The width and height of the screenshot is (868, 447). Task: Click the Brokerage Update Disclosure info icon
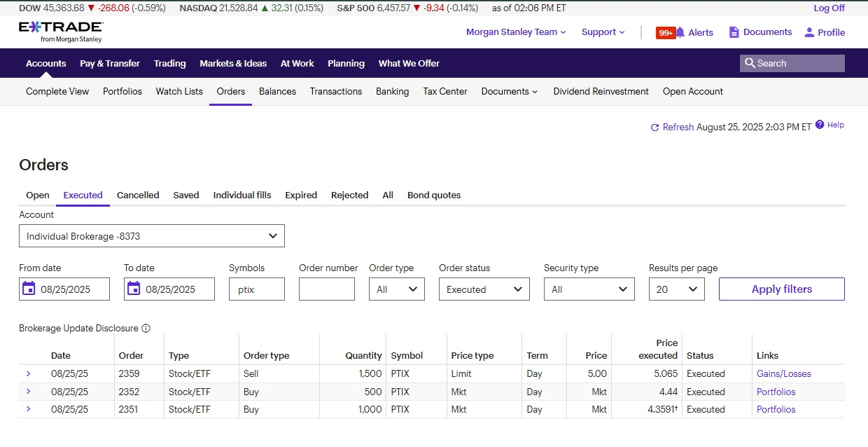146,328
